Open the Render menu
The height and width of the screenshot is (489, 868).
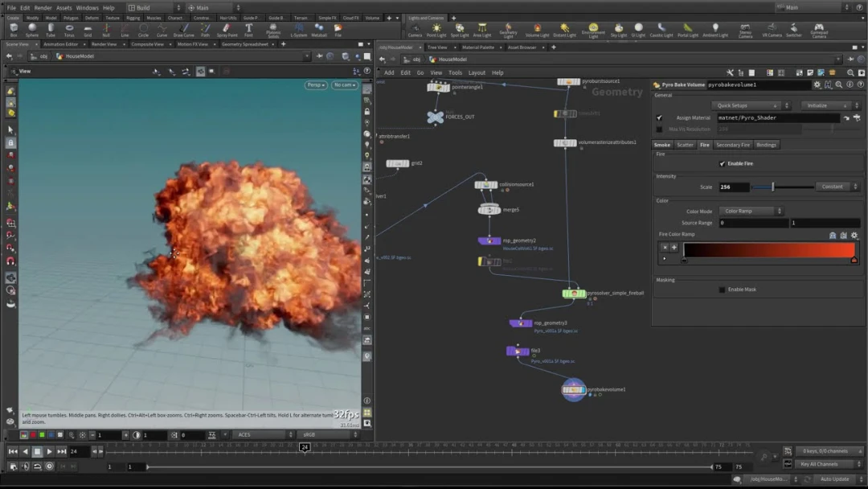coord(43,7)
